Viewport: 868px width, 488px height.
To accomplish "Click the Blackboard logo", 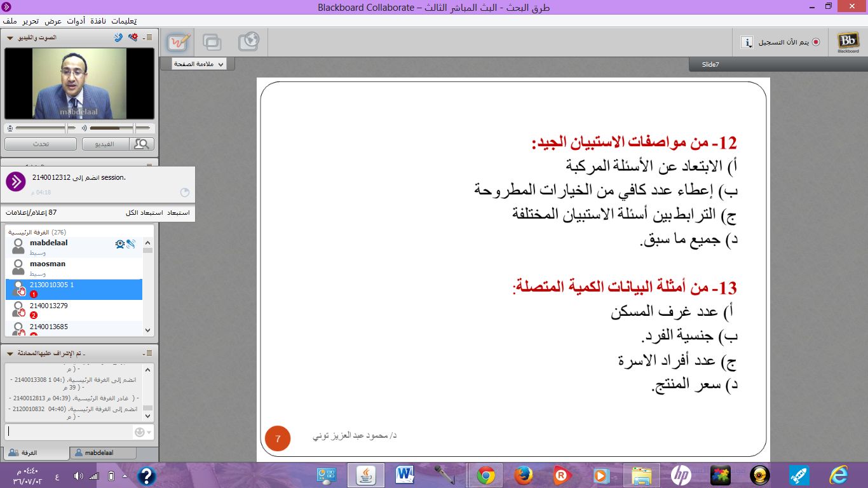I will [848, 43].
